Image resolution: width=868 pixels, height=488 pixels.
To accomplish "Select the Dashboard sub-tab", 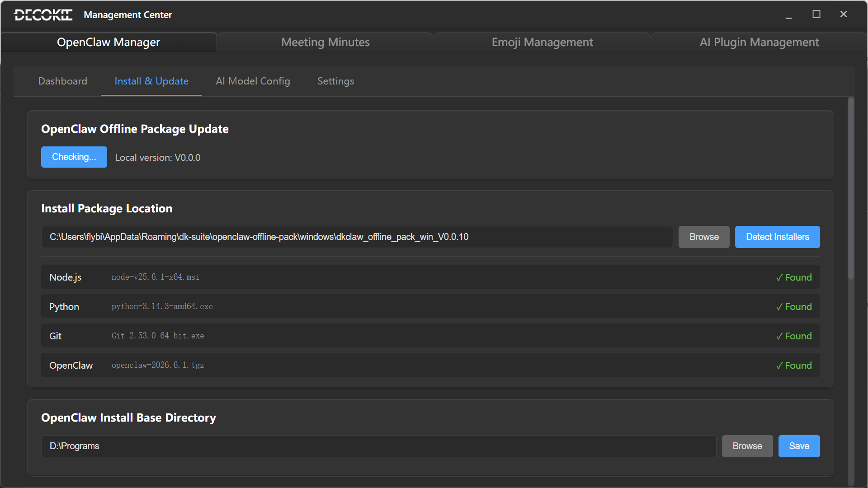I will (63, 81).
